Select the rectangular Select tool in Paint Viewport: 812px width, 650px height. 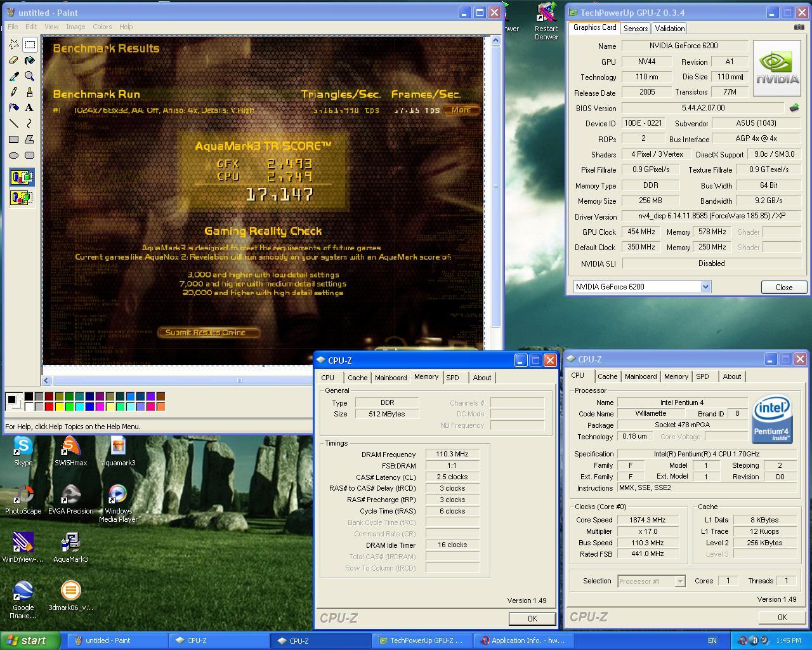point(30,44)
